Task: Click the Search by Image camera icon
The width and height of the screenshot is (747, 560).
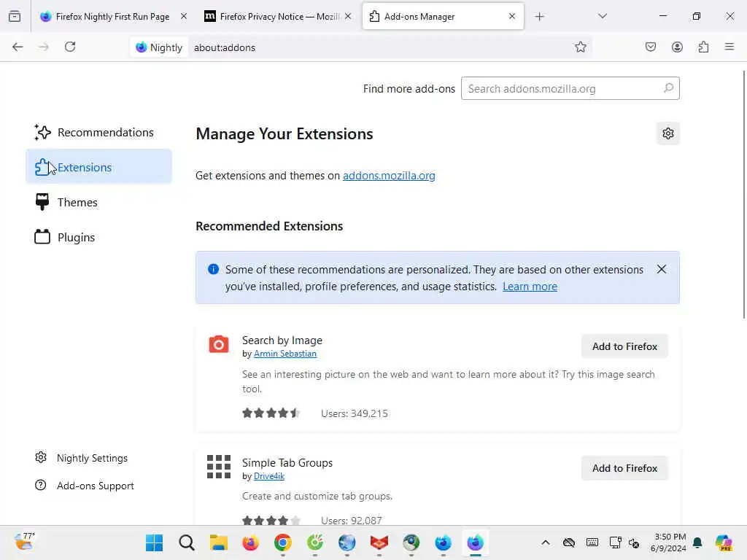Action: click(219, 344)
